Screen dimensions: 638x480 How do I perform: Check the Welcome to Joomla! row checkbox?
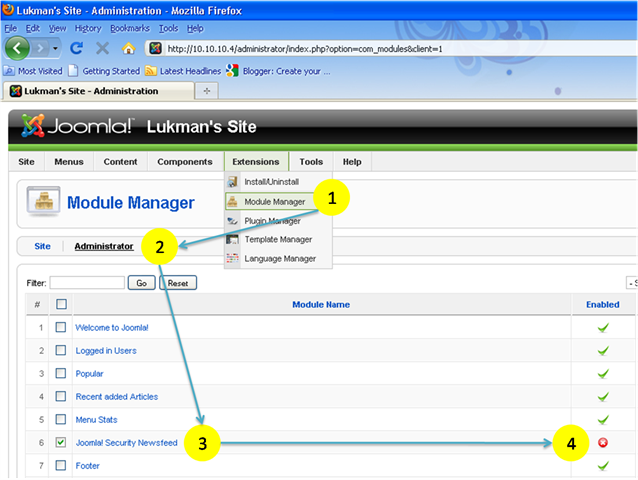(61, 327)
